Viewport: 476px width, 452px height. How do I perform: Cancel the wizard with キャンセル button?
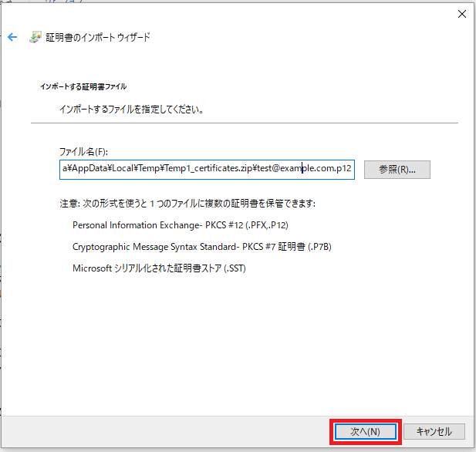[x=434, y=431]
